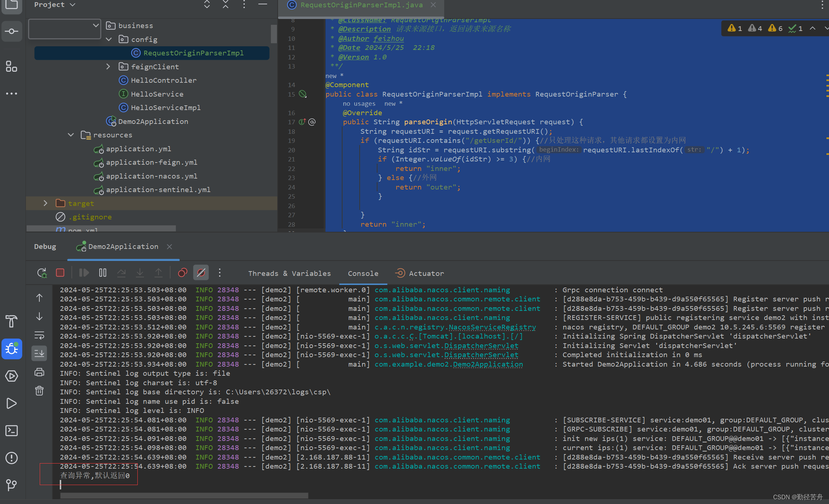Open the Structure tool window icon
829x504 pixels.
(x=12, y=66)
